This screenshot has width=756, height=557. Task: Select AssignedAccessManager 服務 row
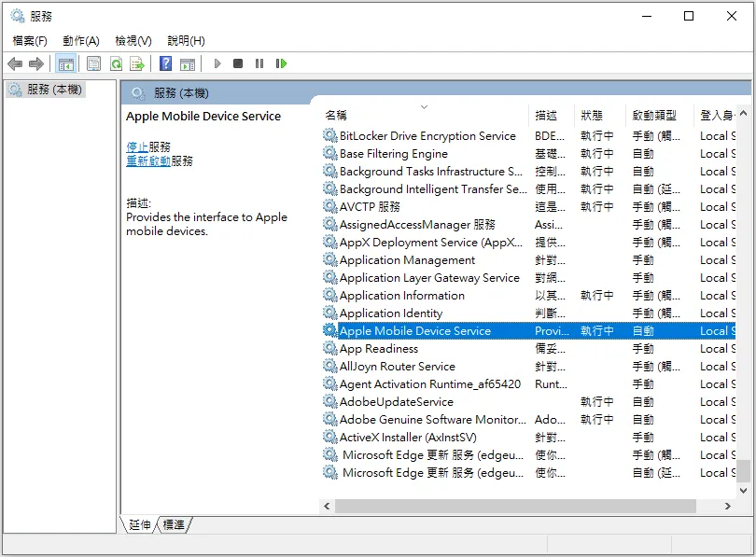pos(529,225)
